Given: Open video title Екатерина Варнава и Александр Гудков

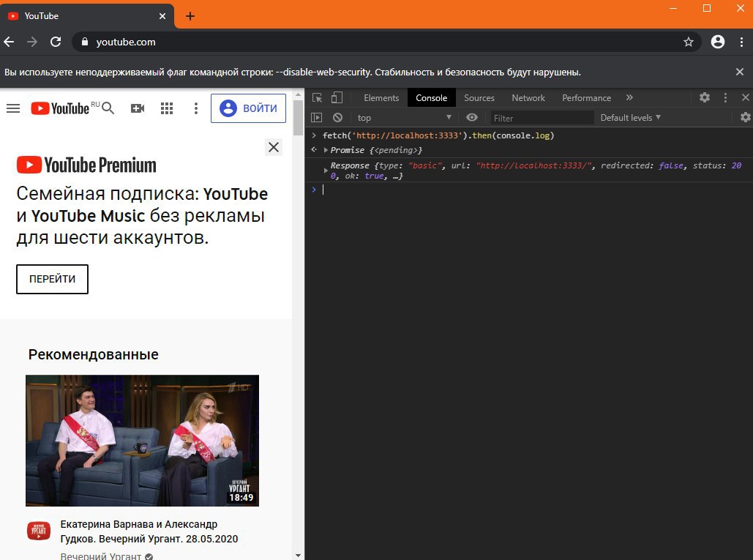Looking at the screenshot, I should (149, 531).
